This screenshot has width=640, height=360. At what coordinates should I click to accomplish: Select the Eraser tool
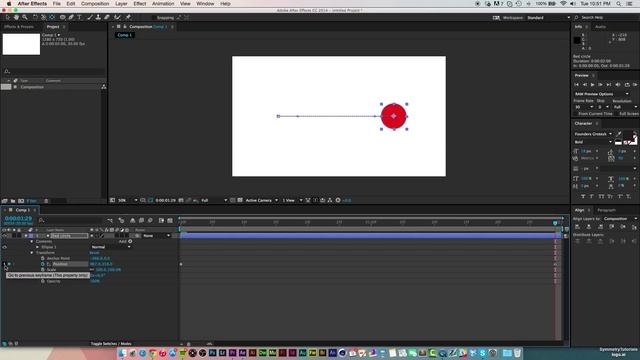click(x=107, y=17)
